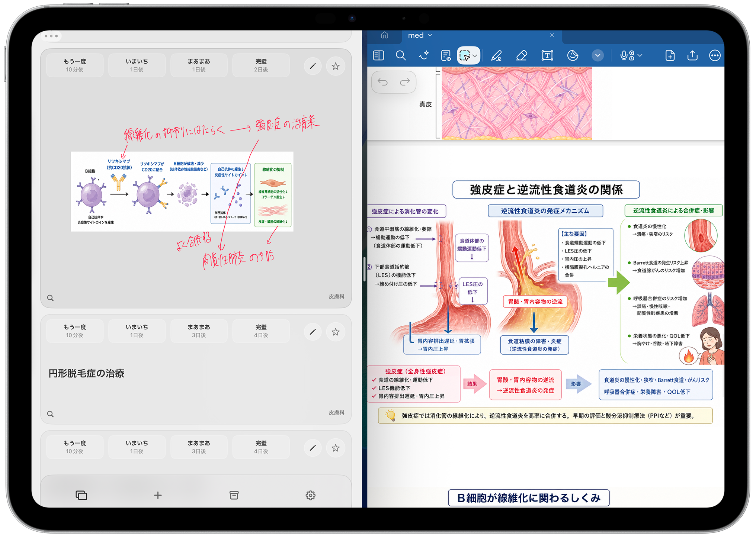Tap the B細胞が線維化に関わるしくみ heading

[529, 498]
